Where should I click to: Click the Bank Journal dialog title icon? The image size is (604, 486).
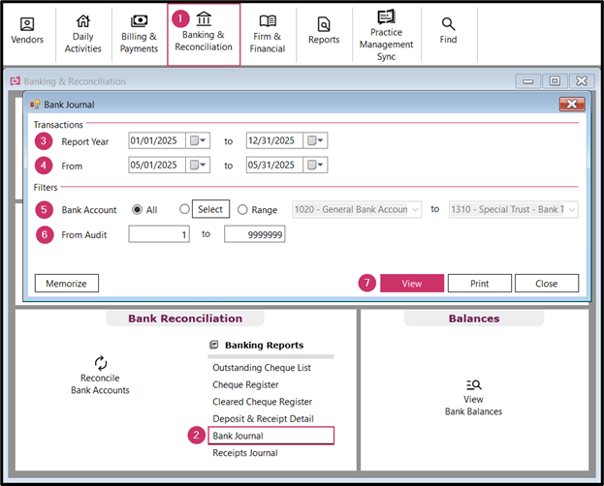35,104
